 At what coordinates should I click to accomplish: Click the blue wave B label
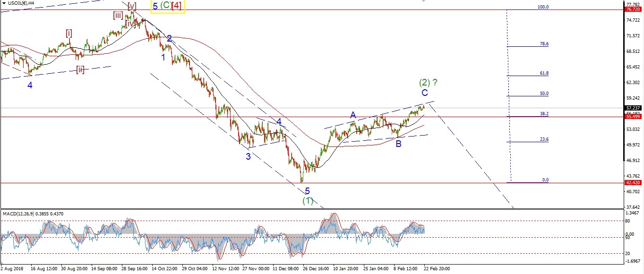(398, 144)
